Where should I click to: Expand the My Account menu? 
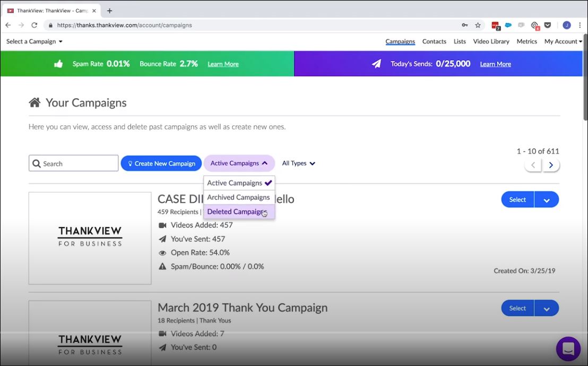coord(563,41)
